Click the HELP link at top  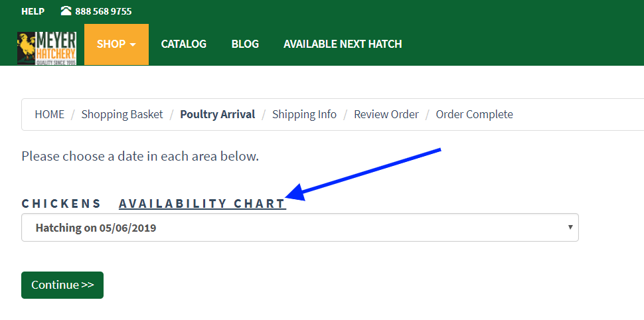tap(33, 11)
